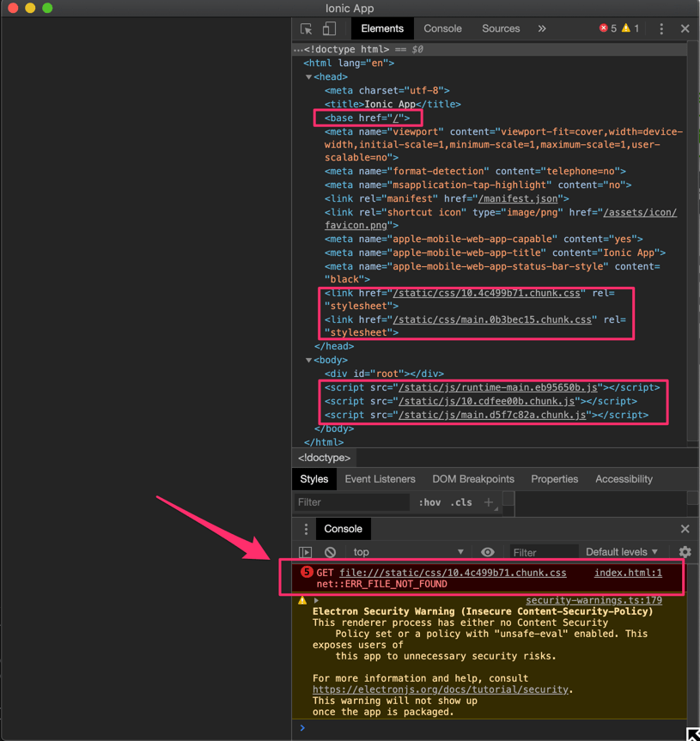The width and height of the screenshot is (700, 741).
Task: Switch to Event Listeners tab
Action: 380,479
